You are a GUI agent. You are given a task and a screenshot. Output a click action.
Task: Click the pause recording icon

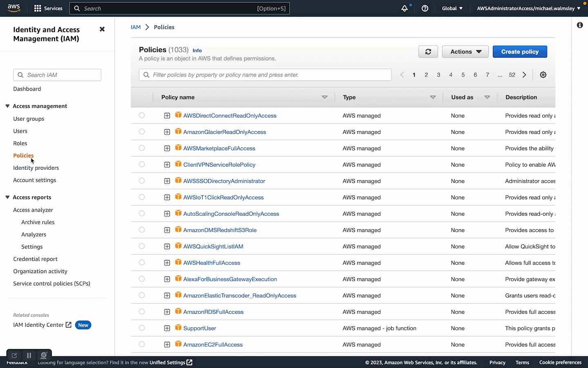pyautogui.click(x=29, y=355)
